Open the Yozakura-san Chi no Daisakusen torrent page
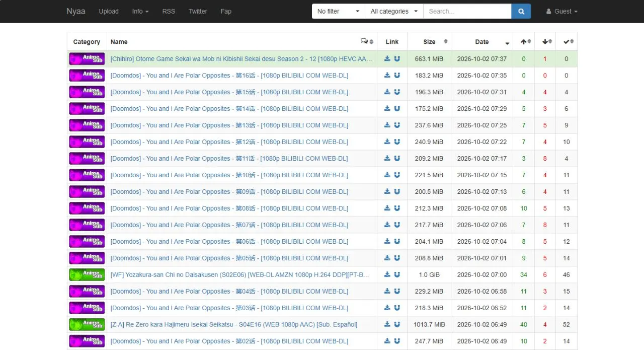The width and height of the screenshot is (644, 350). 240,275
